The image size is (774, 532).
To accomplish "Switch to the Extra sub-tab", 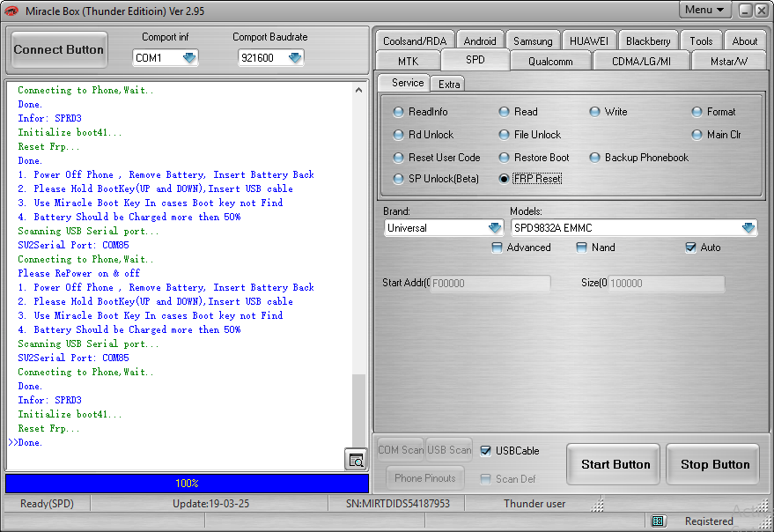I will [x=449, y=85].
